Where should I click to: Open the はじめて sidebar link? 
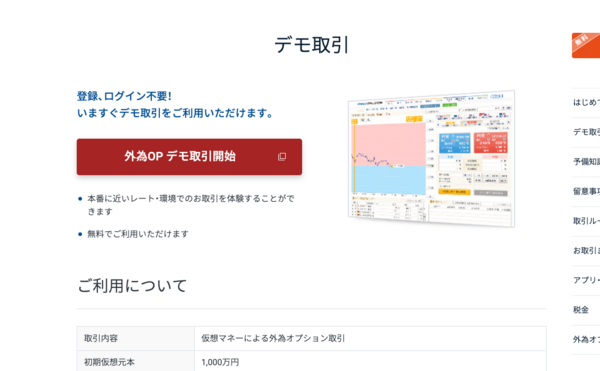coord(586,103)
